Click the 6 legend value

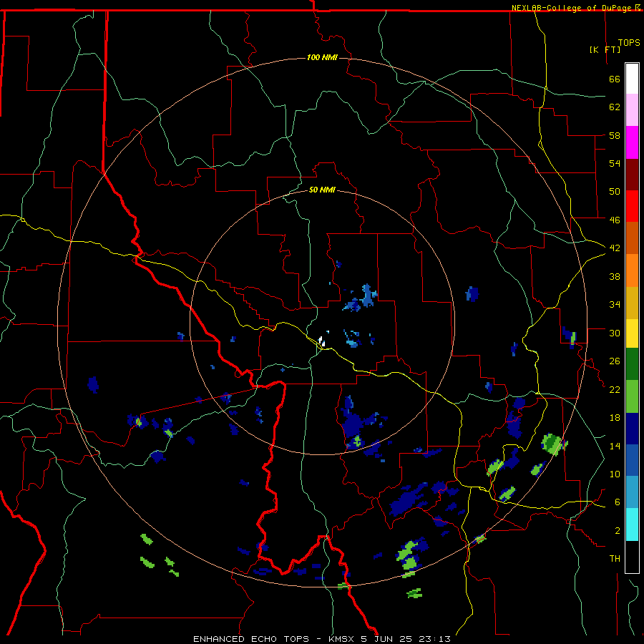click(x=618, y=502)
